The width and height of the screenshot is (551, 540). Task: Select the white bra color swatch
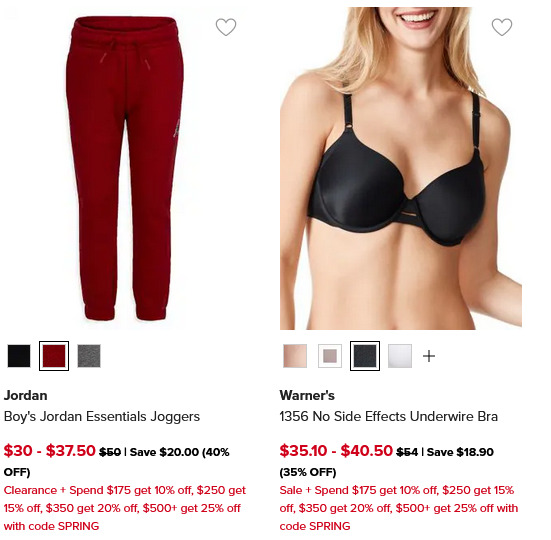coord(400,356)
